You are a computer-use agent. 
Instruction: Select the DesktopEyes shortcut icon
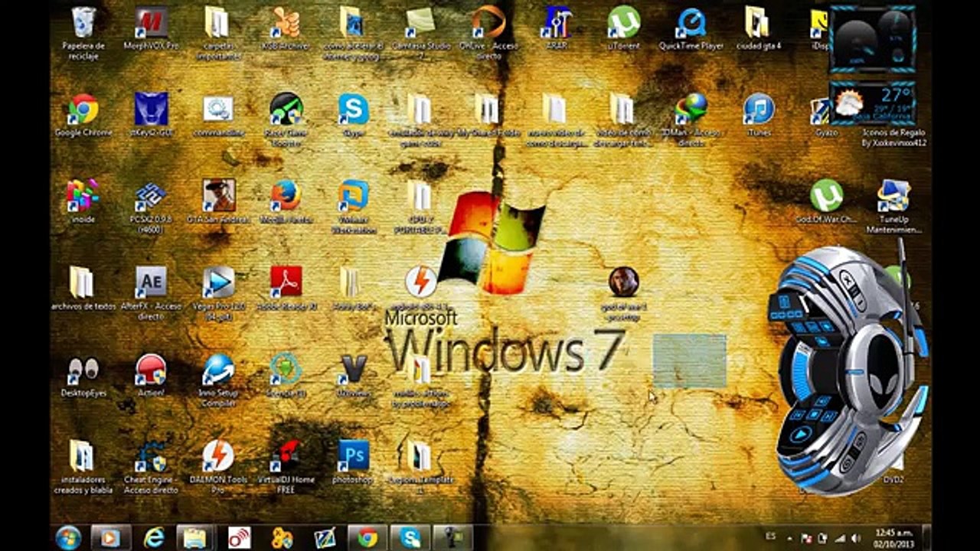pos(83,370)
